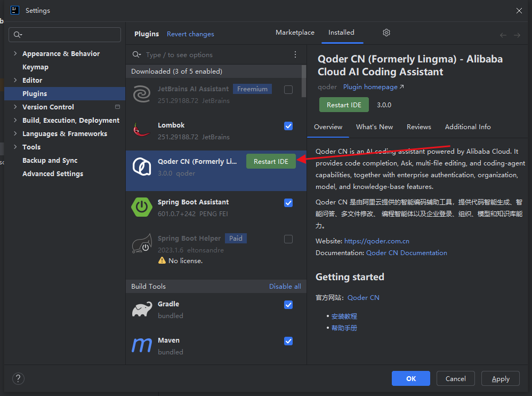Click the No license warning icon
This screenshot has width=532, height=396.
pos(162,260)
